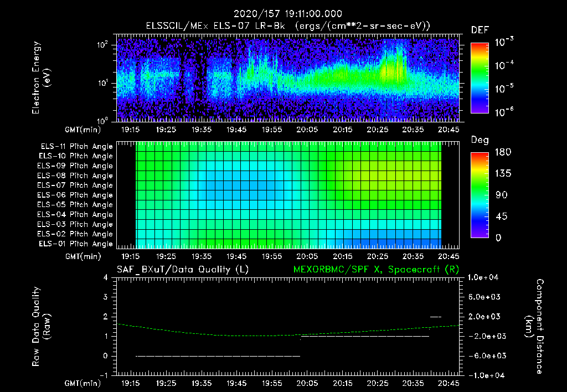Click the 180 value on Deg scale
567x392 pixels.
[503, 152]
